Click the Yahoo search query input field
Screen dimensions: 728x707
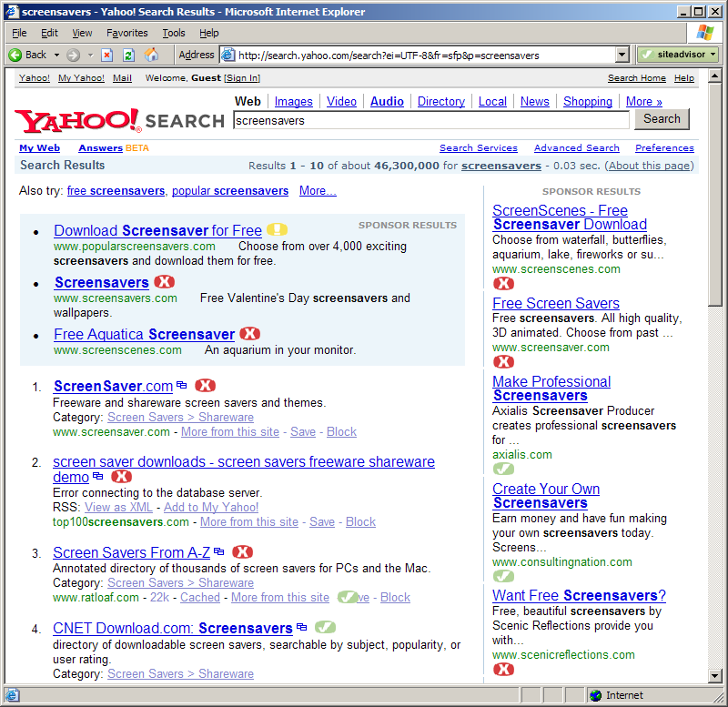coord(430,121)
